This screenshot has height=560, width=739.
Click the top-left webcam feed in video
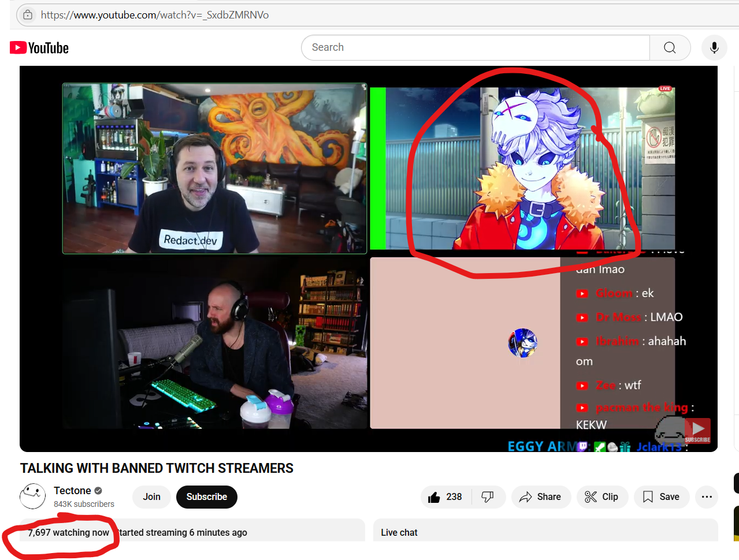(214, 169)
